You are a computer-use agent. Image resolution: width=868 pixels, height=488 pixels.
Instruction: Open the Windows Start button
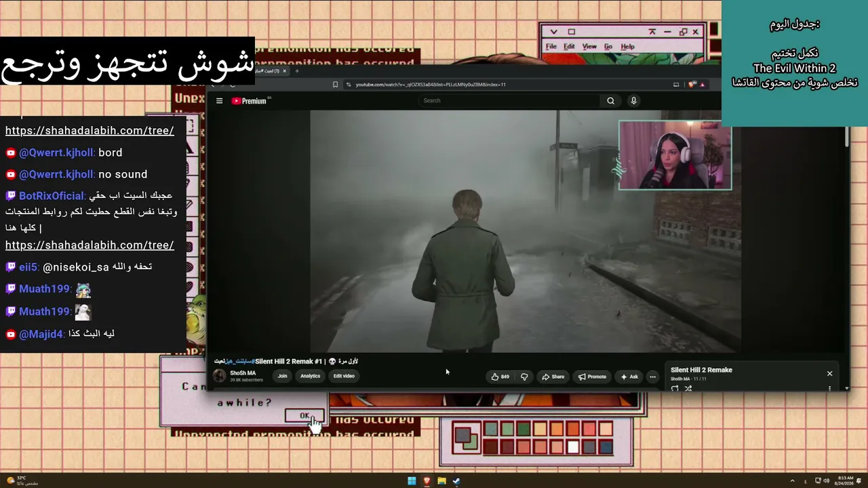click(x=412, y=481)
